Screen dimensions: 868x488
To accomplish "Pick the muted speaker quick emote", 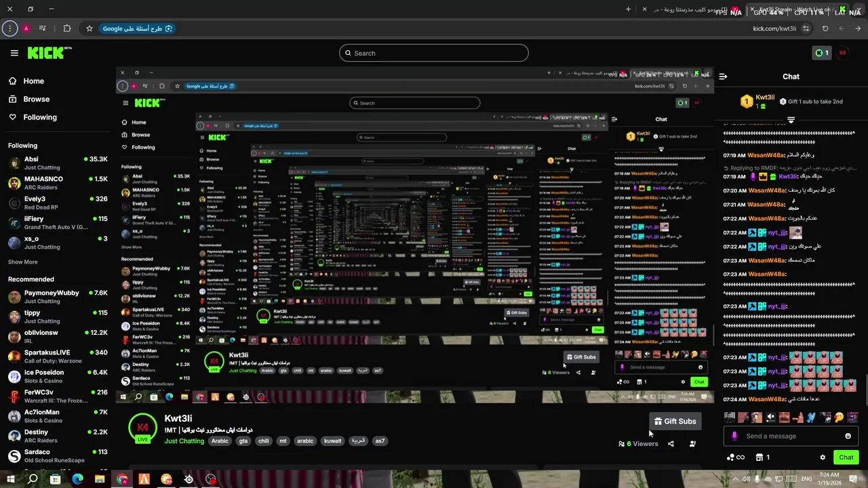I will 770,418.
